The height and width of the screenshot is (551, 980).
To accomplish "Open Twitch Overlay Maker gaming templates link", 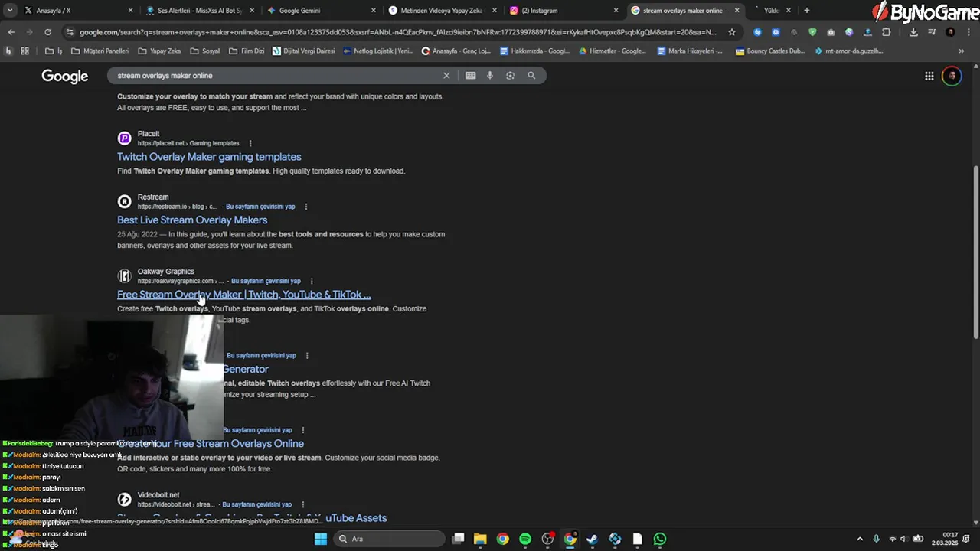I will [209, 157].
